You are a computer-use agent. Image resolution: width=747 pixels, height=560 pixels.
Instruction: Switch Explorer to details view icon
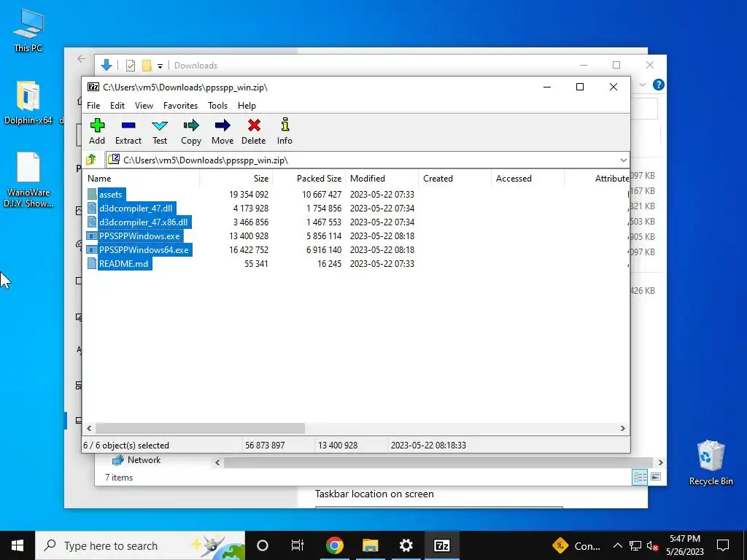[640, 477]
